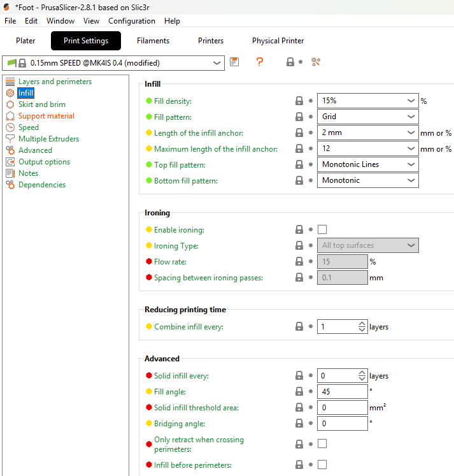Click the Fill angle input field
The image size is (454, 476).
(x=343, y=391)
